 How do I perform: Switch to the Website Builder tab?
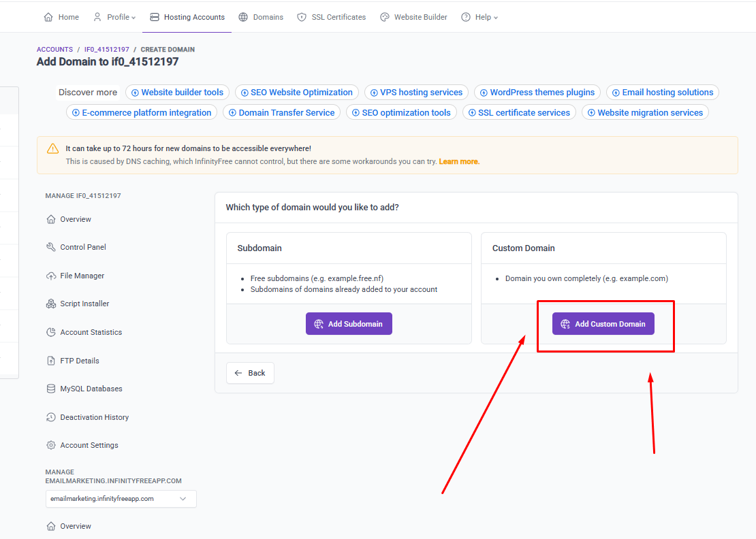[x=413, y=17]
